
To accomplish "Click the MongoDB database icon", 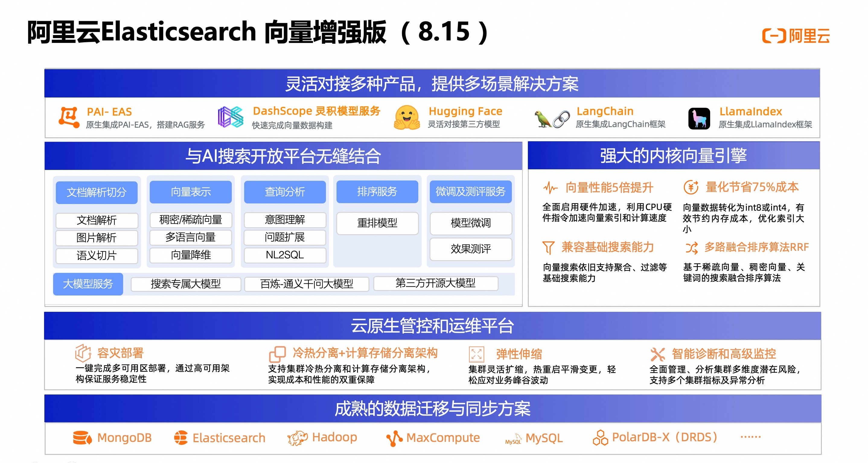I will point(82,438).
